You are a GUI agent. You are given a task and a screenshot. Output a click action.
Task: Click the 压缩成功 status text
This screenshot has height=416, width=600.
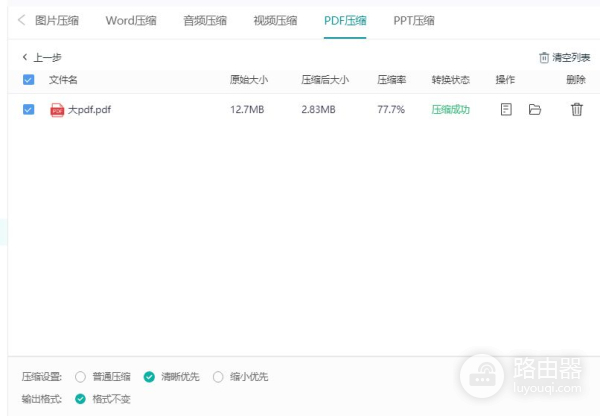coord(450,110)
